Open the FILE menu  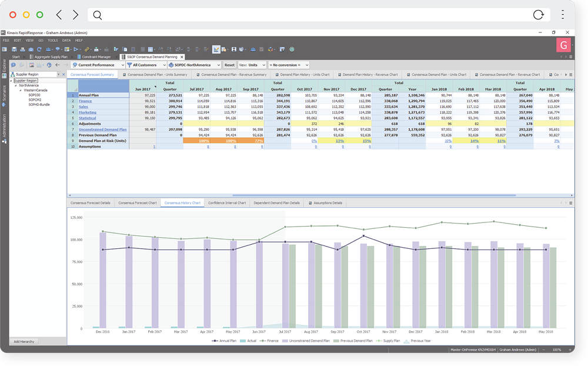(6, 40)
